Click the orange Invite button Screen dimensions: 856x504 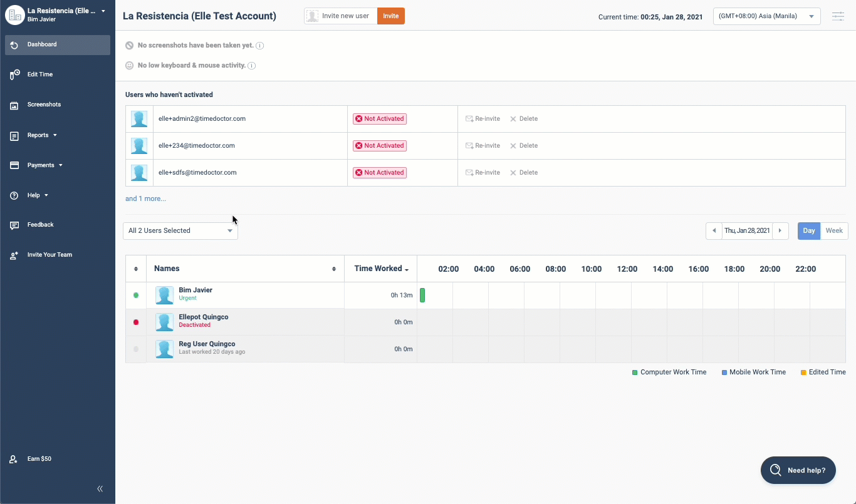click(x=390, y=16)
